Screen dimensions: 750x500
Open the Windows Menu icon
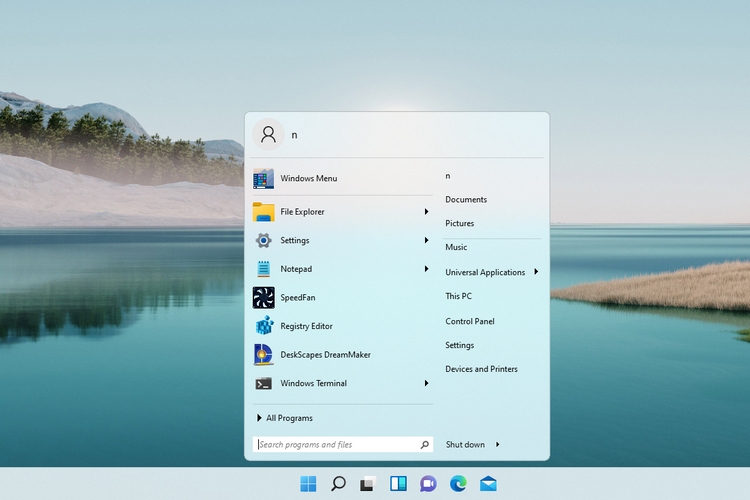(264, 178)
